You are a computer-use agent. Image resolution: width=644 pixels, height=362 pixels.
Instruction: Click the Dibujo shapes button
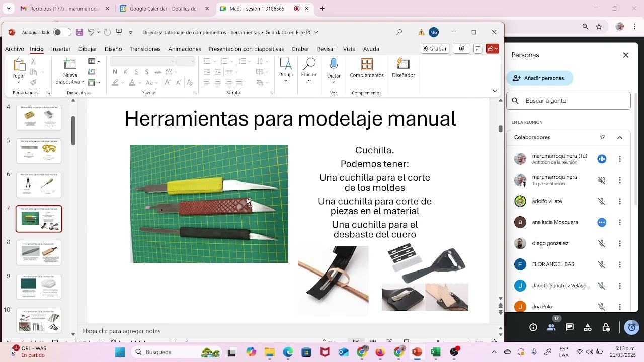(286, 70)
